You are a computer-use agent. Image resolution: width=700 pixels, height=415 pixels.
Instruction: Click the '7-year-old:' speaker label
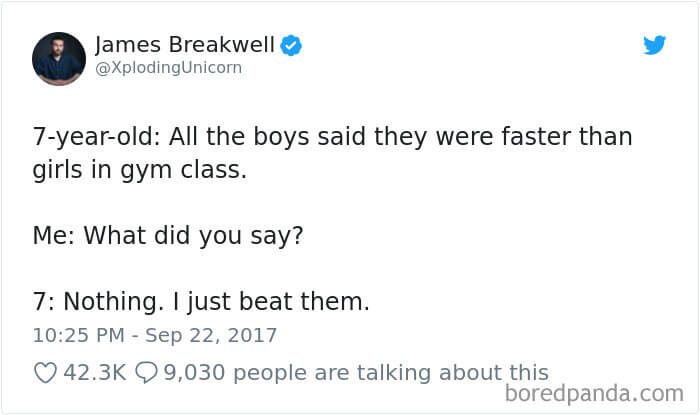click(96, 137)
